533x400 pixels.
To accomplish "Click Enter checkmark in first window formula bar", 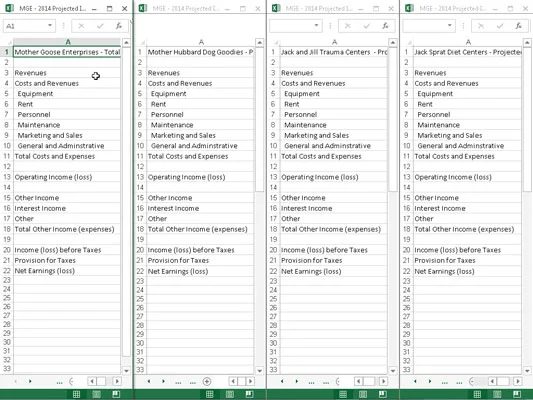I will coord(100,26).
